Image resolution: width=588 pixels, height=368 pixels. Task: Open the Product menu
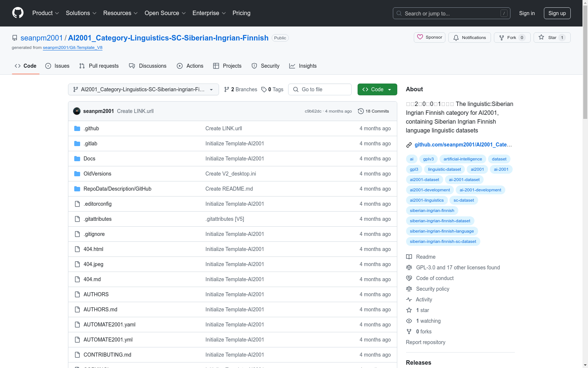46,13
